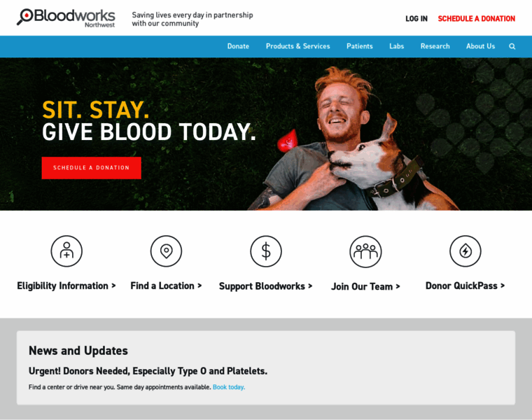Click the red Schedule a Donation header link
532x420 pixels.
(477, 19)
